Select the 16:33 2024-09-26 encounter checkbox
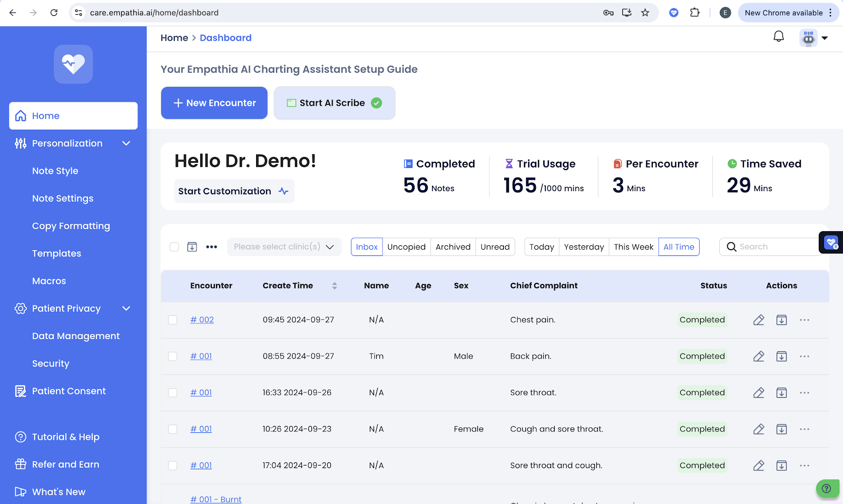 tap(173, 393)
